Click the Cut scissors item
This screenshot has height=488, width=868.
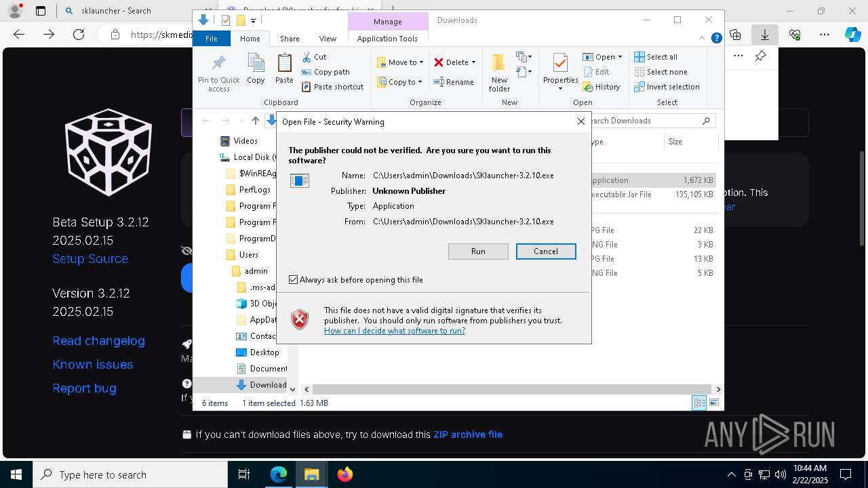(314, 57)
